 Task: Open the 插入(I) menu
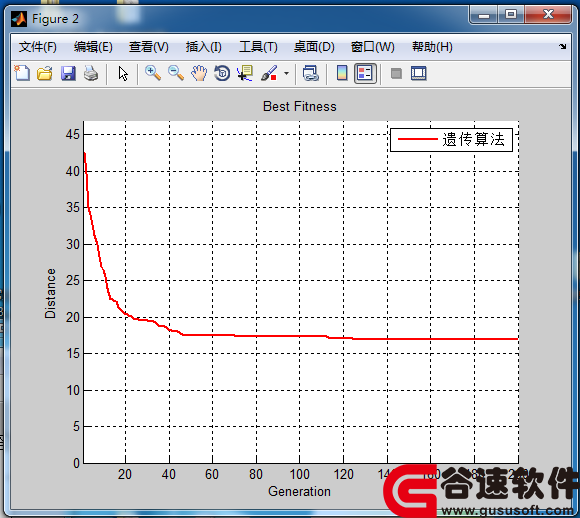click(203, 47)
